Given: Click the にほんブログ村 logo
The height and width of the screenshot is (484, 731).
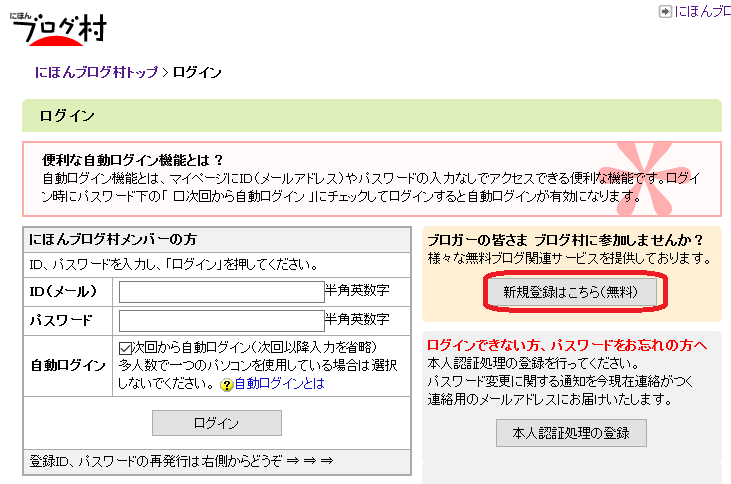Looking at the screenshot, I should (x=59, y=28).
